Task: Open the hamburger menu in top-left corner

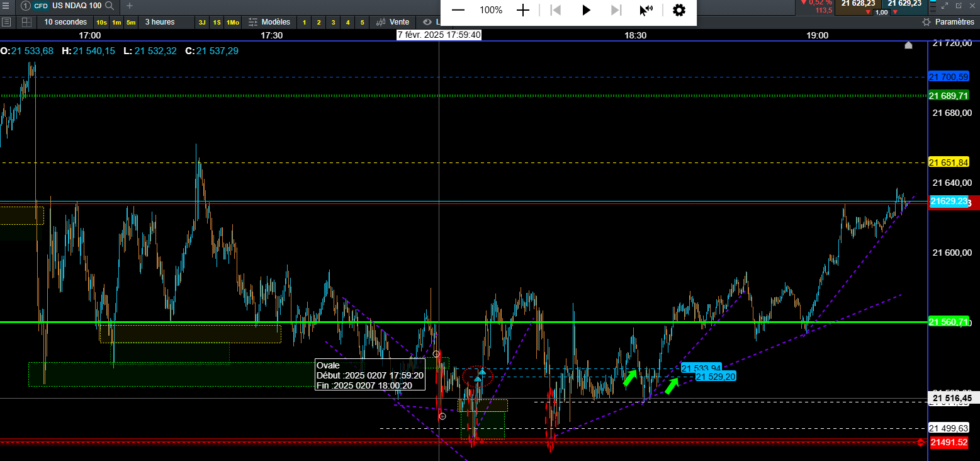Action: [6, 6]
